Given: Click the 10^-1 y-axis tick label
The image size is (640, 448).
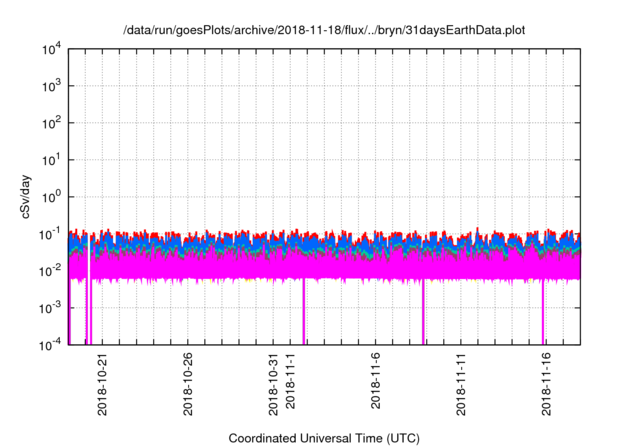Looking at the screenshot, I should [50, 235].
